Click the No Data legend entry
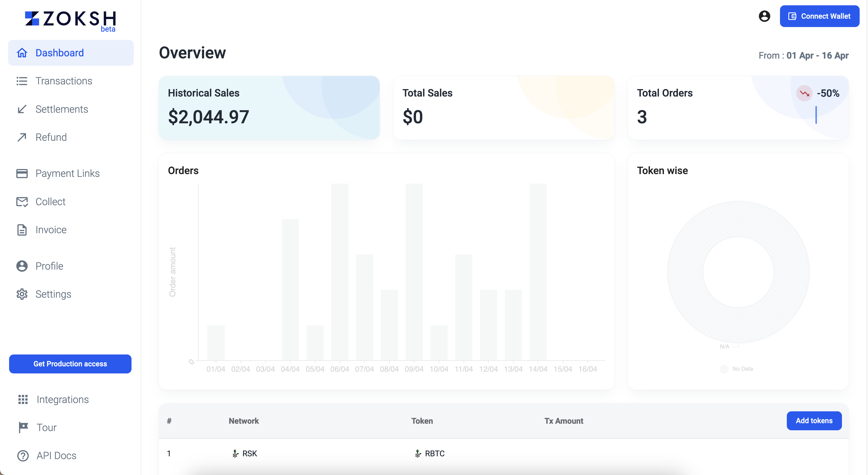868x475 pixels. [736, 369]
